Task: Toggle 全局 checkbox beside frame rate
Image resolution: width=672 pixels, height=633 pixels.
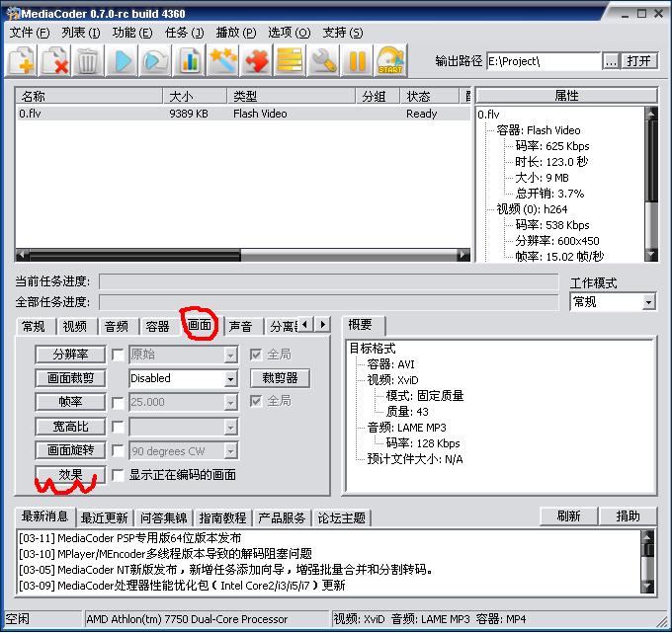Action: (x=256, y=401)
